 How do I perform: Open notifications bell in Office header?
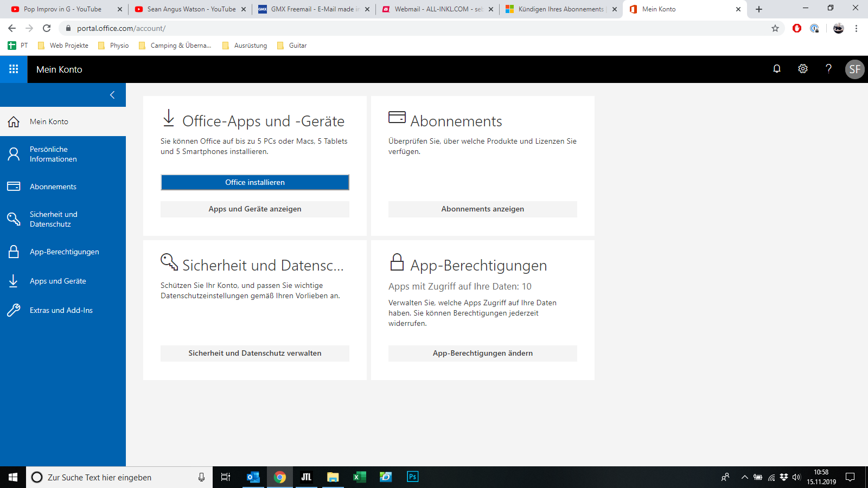[x=777, y=69]
